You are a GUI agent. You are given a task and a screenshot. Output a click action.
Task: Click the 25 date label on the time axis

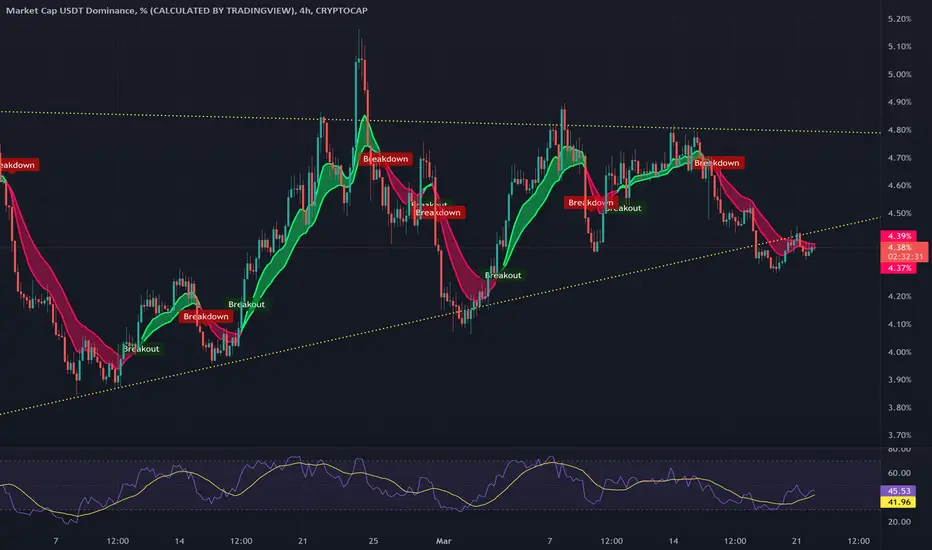[373, 541]
